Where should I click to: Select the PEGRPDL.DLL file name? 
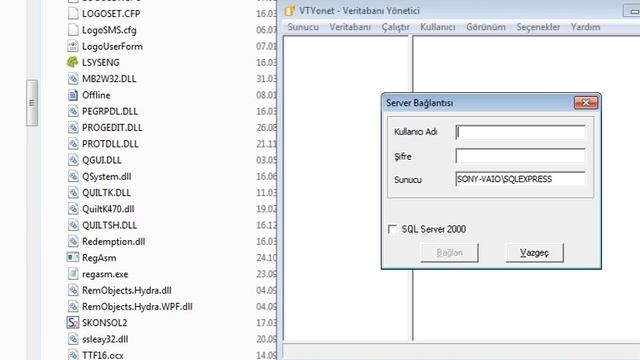pos(110,111)
